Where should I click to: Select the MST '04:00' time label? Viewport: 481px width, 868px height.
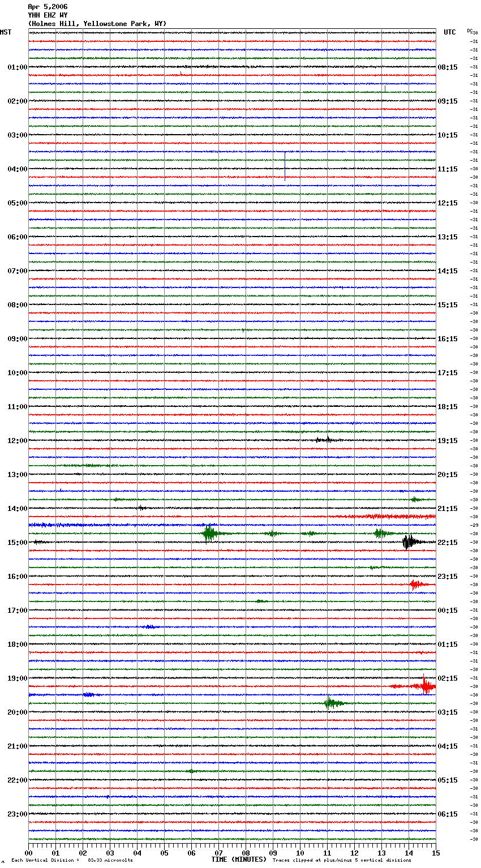tap(18, 169)
